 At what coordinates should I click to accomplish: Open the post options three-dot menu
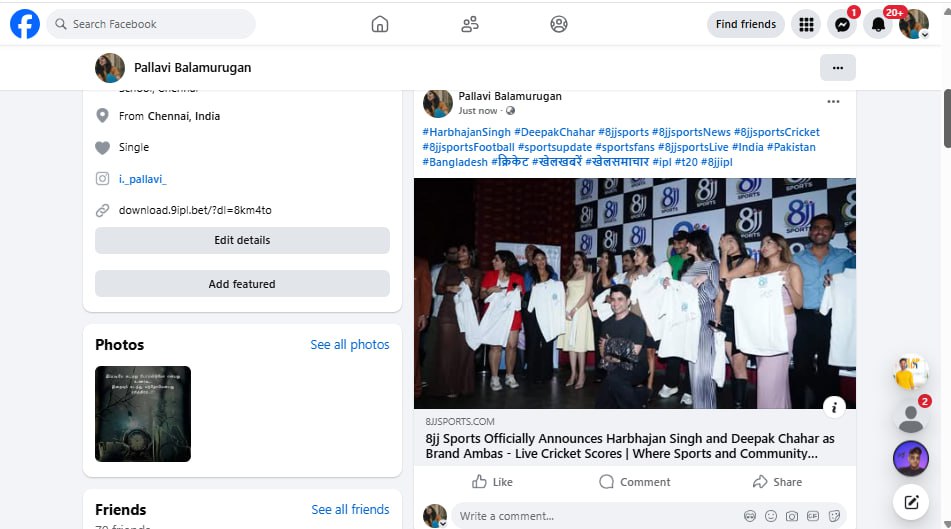[x=833, y=102]
